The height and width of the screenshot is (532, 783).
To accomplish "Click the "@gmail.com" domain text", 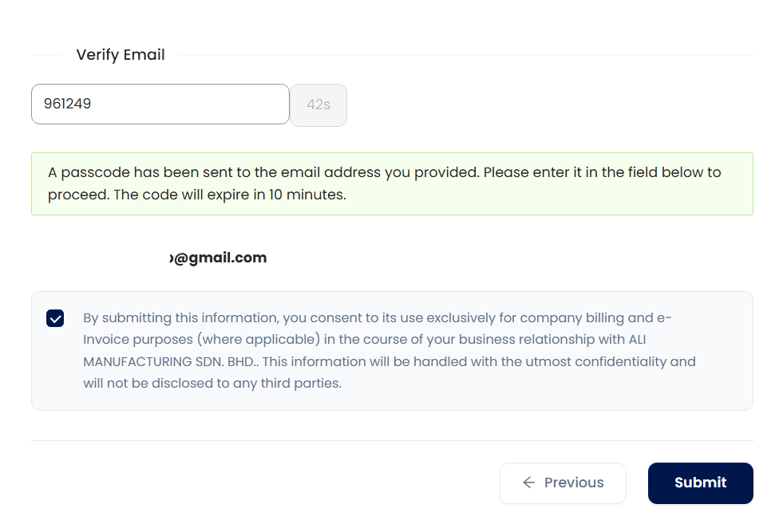I will click(221, 258).
